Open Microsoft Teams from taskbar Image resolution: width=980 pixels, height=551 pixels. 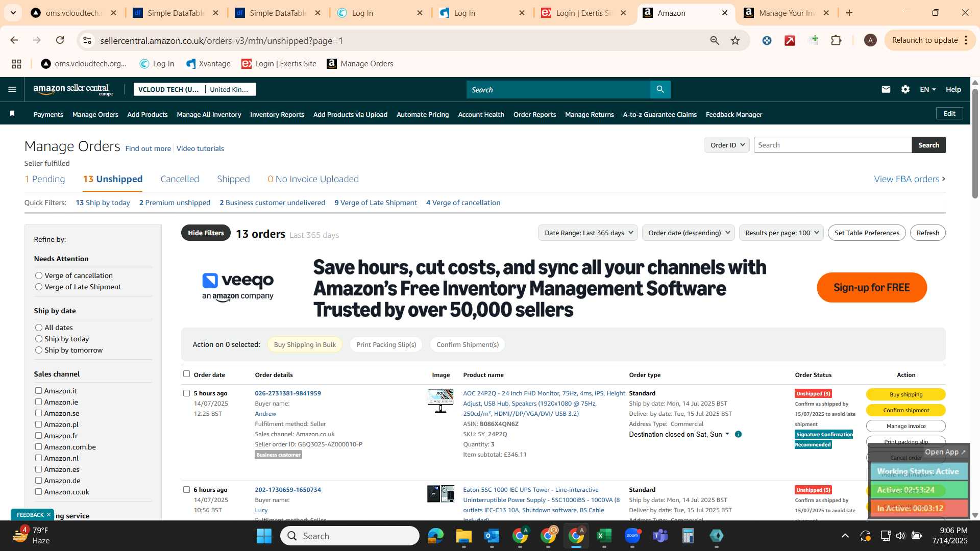[660, 536]
